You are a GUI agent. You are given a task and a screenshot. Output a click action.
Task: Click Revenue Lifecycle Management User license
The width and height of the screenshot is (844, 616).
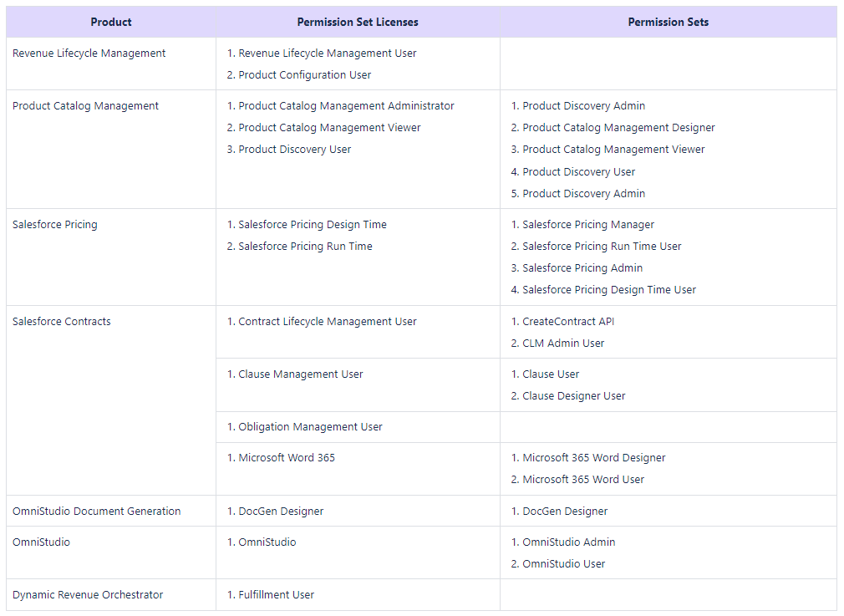tap(328, 53)
